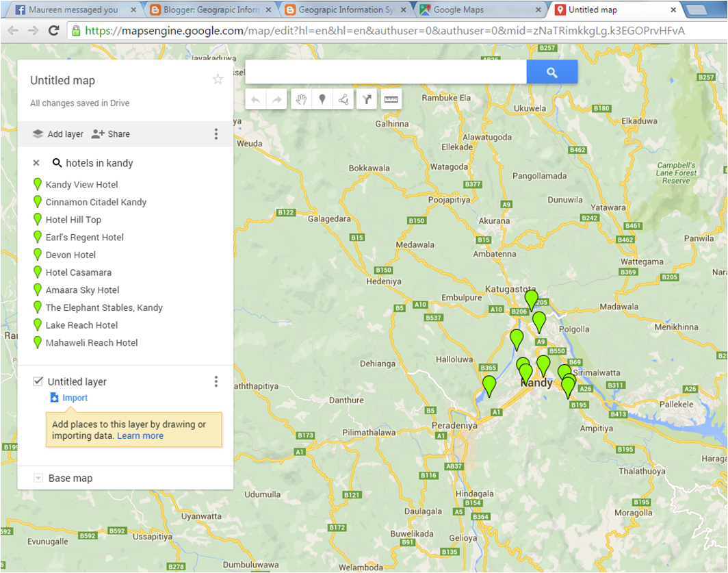The width and height of the screenshot is (728, 573).
Task: Select Hotel Hill Top result
Action: [x=73, y=220]
